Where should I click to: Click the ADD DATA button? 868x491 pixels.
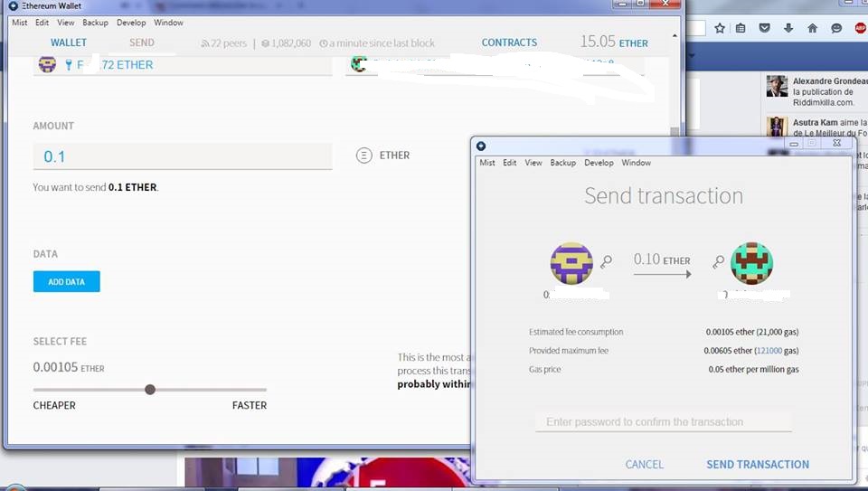click(66, 282)
